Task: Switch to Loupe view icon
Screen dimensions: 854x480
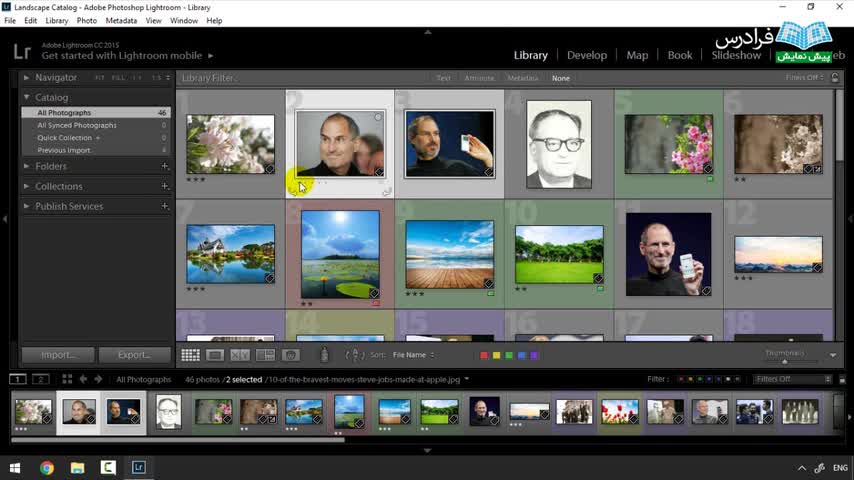Action: [x=215, y=355]
